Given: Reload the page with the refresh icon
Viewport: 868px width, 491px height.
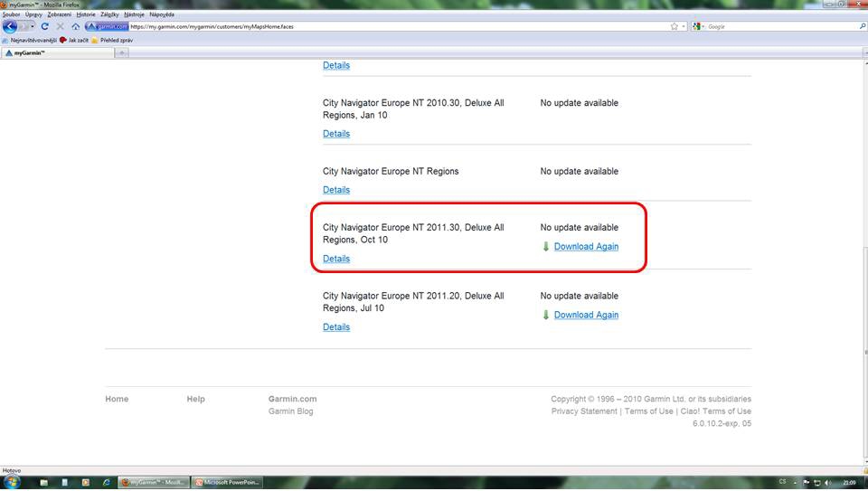Looking at the screenshot, I should pyautogui.click(x=44, y=27).
